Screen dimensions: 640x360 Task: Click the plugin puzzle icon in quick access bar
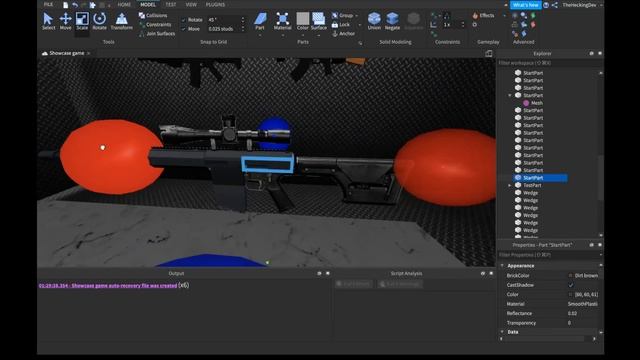tap(93, 5)
